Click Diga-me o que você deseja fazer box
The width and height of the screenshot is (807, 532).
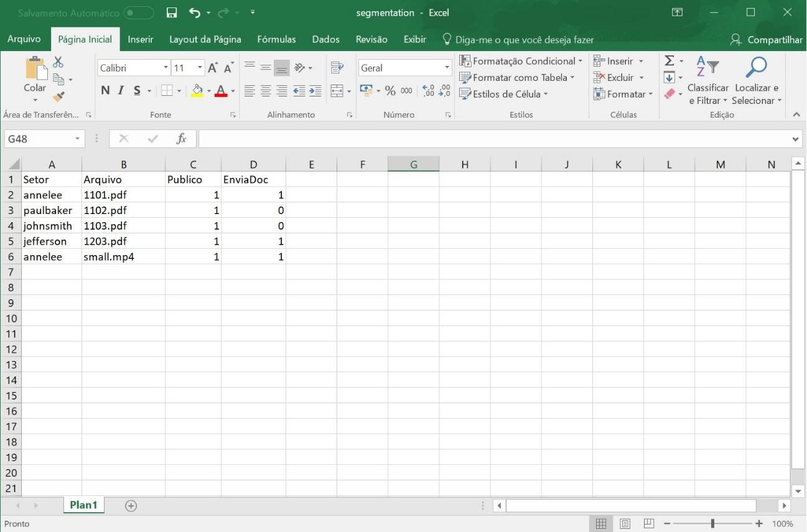[518, 39]
